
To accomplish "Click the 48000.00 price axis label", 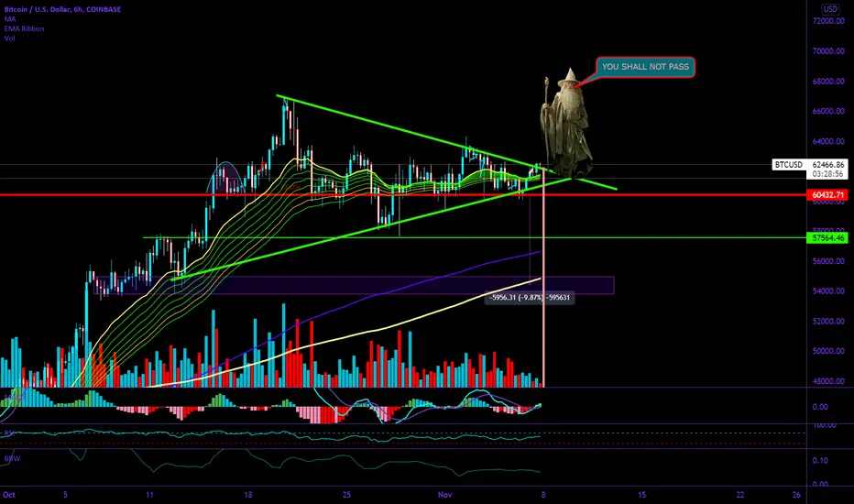I will pos(828,381).
